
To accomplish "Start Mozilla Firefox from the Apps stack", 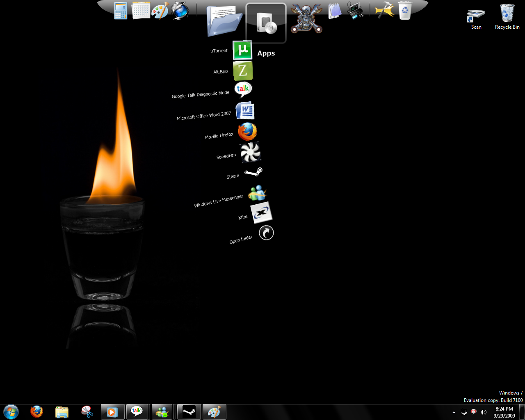I will point(247,132).
